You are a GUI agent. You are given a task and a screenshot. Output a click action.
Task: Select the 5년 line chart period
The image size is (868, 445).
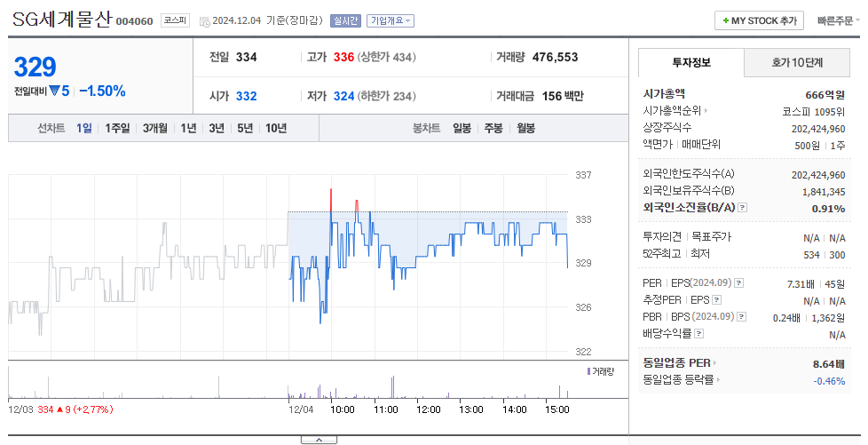(245, 128)
